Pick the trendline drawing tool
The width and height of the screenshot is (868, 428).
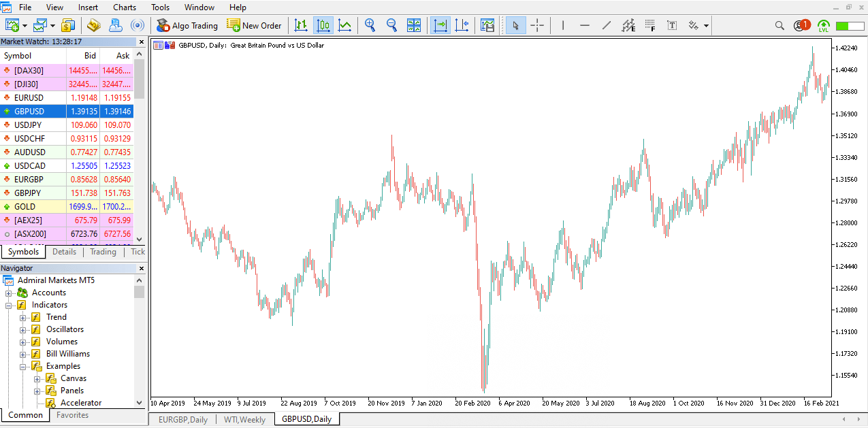click(607, 26)
